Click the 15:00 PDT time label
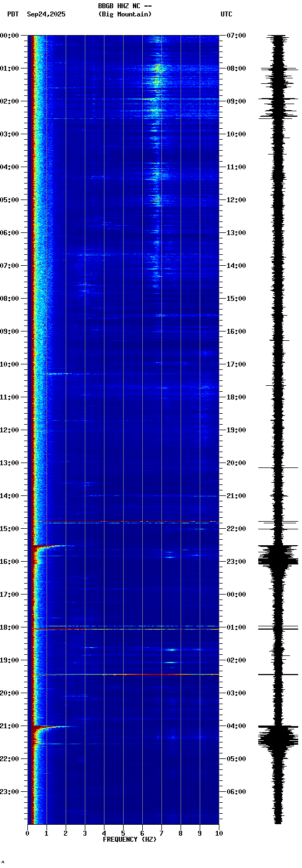The height and width of the screenshot is (868, 302). (9, 529)
